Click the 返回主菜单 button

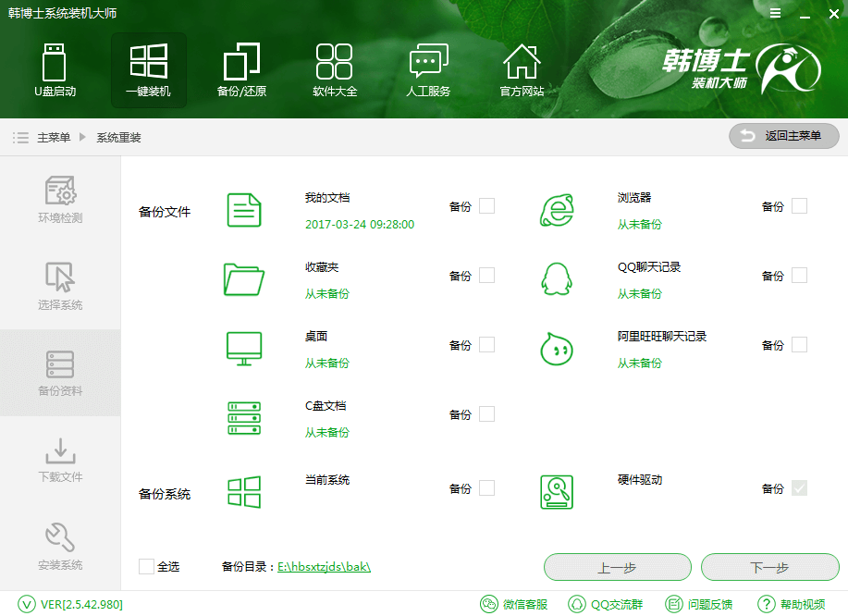click(783, 136)
